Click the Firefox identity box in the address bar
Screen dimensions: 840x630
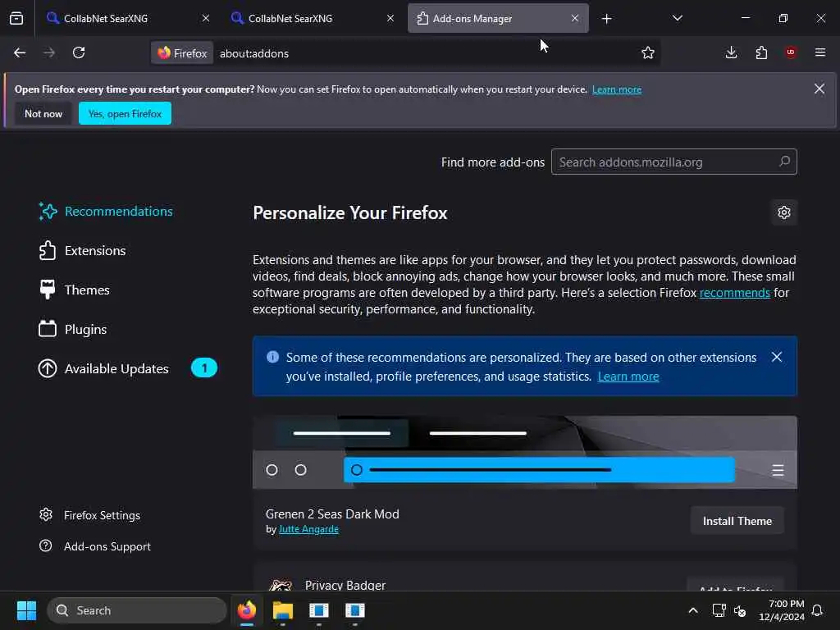[x=182, y=53]
